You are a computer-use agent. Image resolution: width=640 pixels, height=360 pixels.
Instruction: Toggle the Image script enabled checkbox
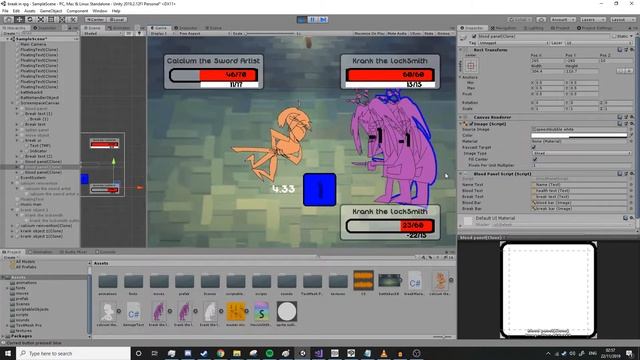click(x=471, y=123)
